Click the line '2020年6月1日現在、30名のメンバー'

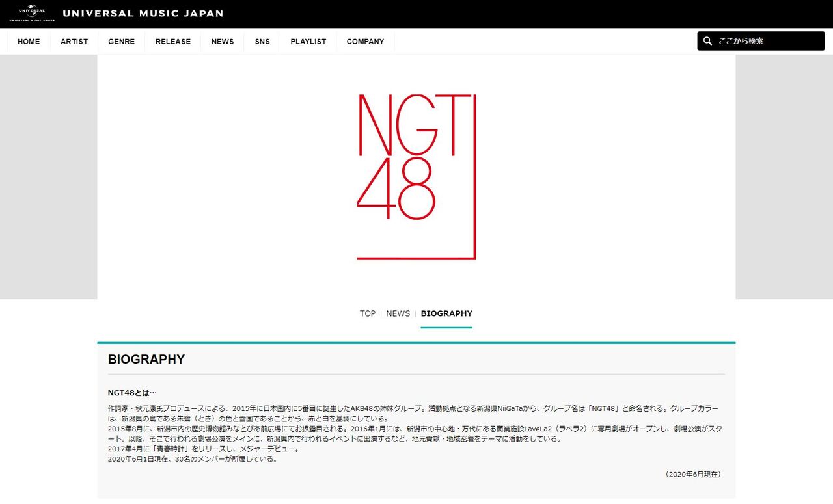193,459
